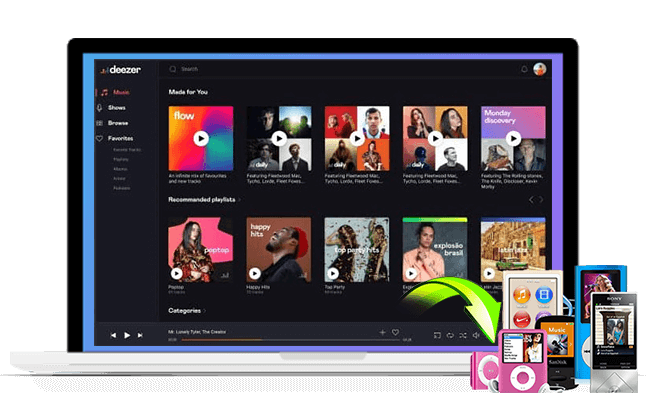The height and width of the screenshot is (400, 650).
Task: Open the happy hits playlist cover
Action: click(x=279, y=250)
